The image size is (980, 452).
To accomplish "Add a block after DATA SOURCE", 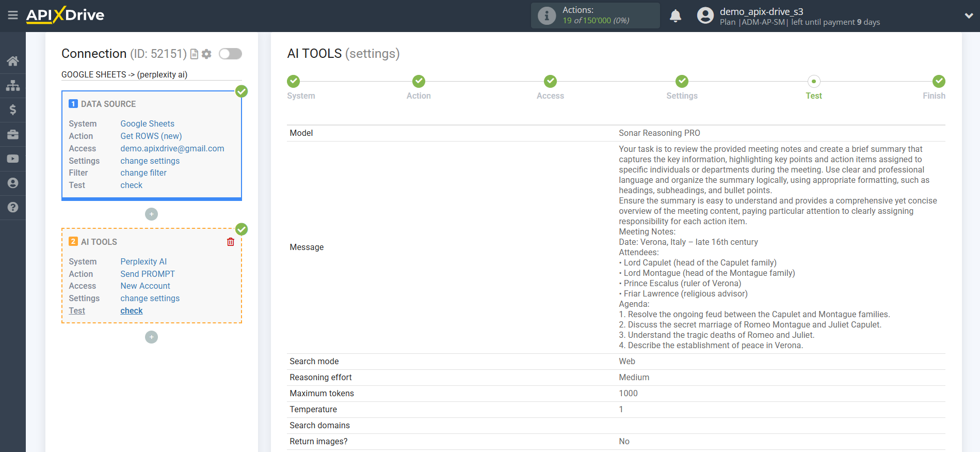I will click(151, 214).
